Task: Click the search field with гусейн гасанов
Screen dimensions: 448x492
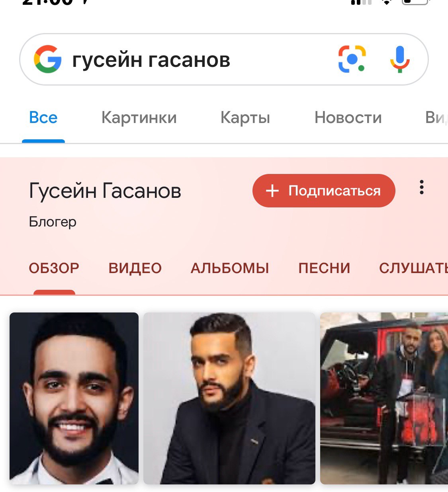Action: coord(224,59)
